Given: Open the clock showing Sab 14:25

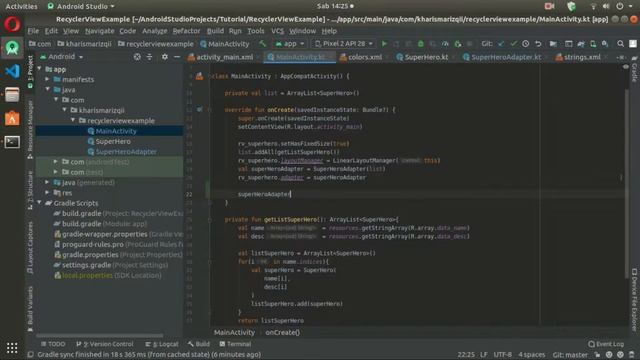Looking at the screenshot, I should tap(335, 6).
